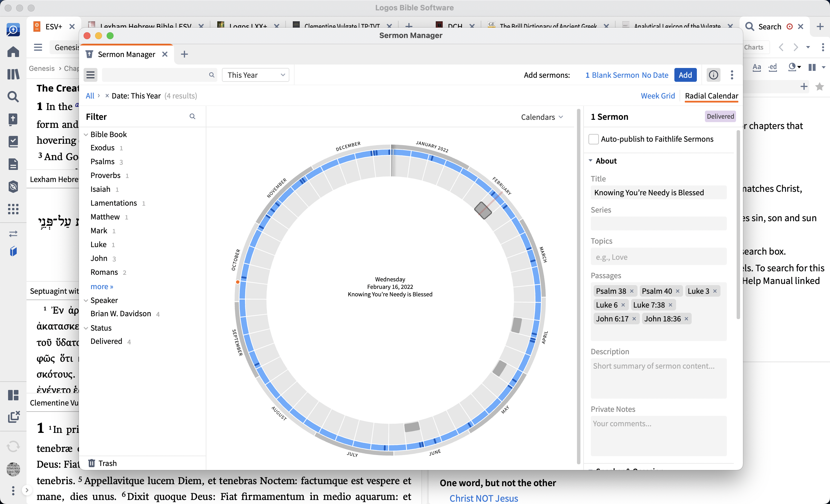830x504 pixels.
Task: Open Sermon Manager kebab options menu
Action: click(x=732, y=75)
